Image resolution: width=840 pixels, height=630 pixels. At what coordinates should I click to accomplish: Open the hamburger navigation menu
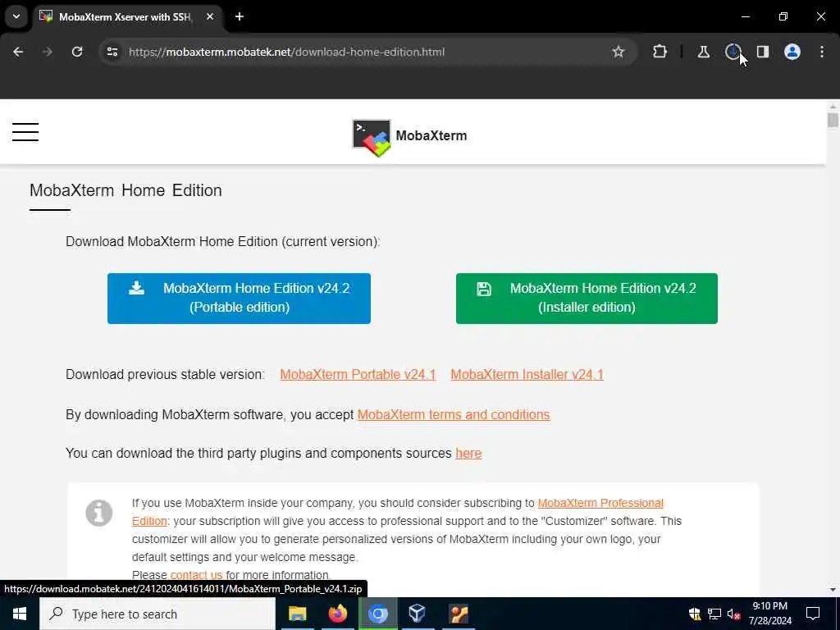pos(25,132)
